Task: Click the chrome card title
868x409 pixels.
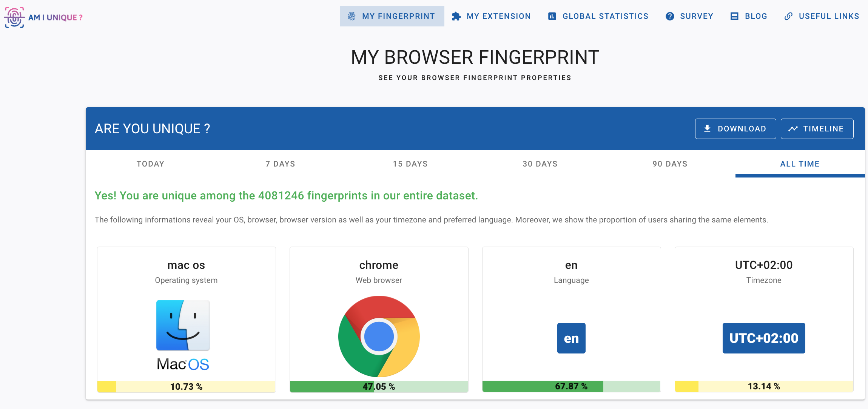Action: [x=379, y=265]
